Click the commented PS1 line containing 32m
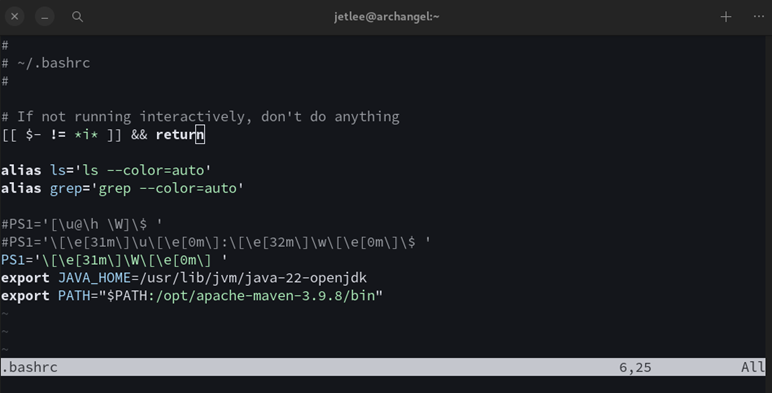Screen dimensions: 772x393 tap(216, 242)
